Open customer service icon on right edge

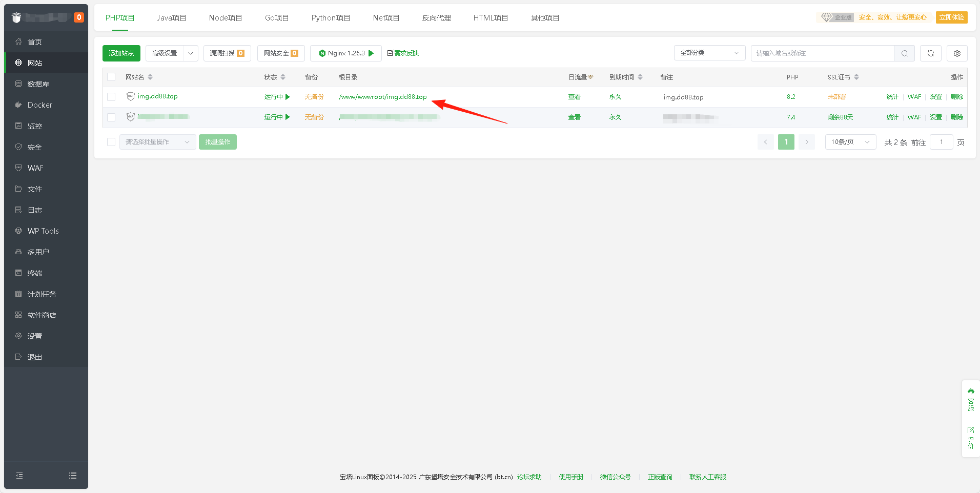tap(971, 400)
